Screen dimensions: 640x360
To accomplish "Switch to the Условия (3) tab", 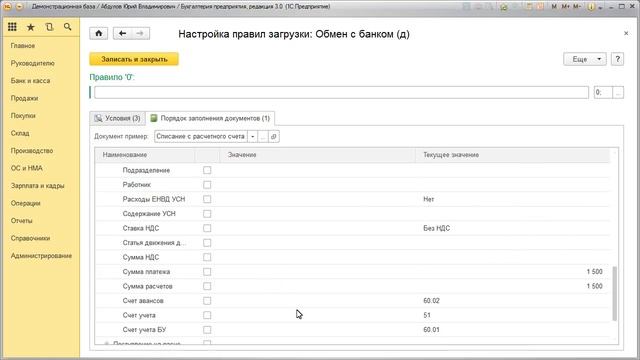I will click(118, 118).
